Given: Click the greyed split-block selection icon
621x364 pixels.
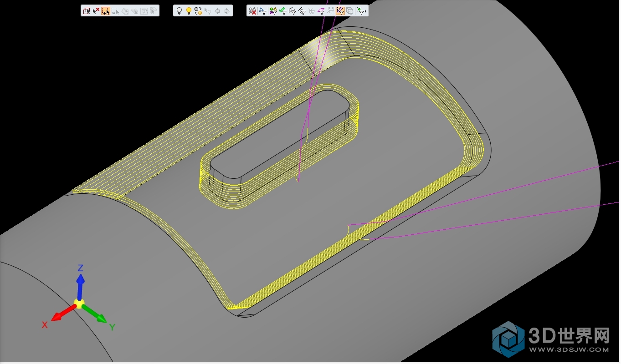Looking at the screenshot, I should (x=154, y=11).
